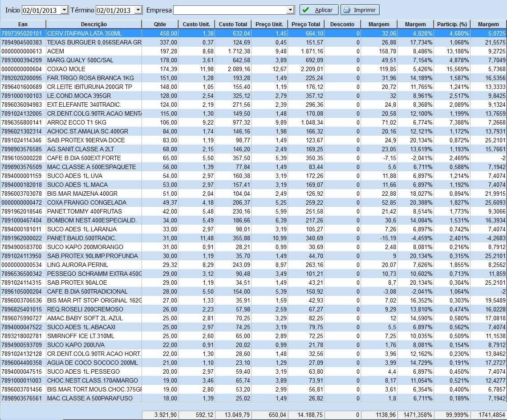Image resolution: width=507 pixels, height=420 pixels.
Task: Select the LE.COND.MOCA 395GR row
Action: pyautogui.click(x=254, y=96)
